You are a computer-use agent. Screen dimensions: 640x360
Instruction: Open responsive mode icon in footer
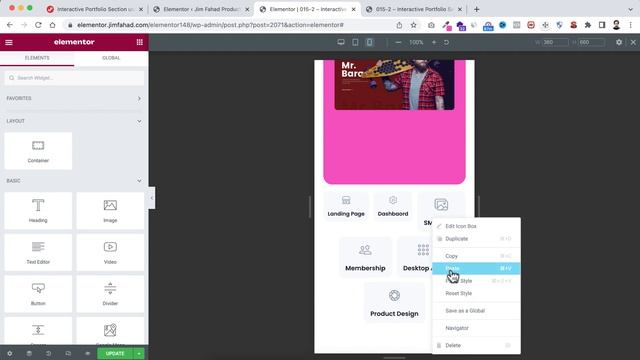pyautogui.click(x=68, y=353)
